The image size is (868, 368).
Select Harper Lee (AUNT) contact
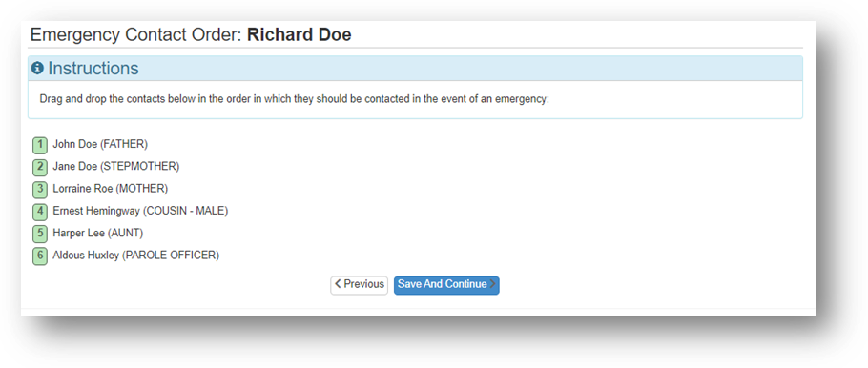(98, 233)
